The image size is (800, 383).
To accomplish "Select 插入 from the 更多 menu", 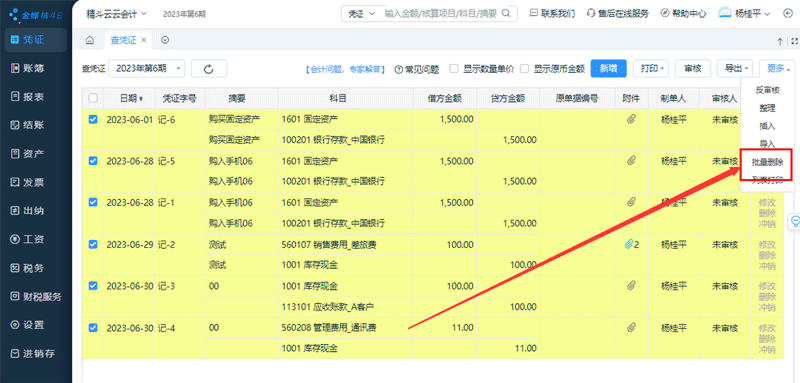I will coord(767,126).
